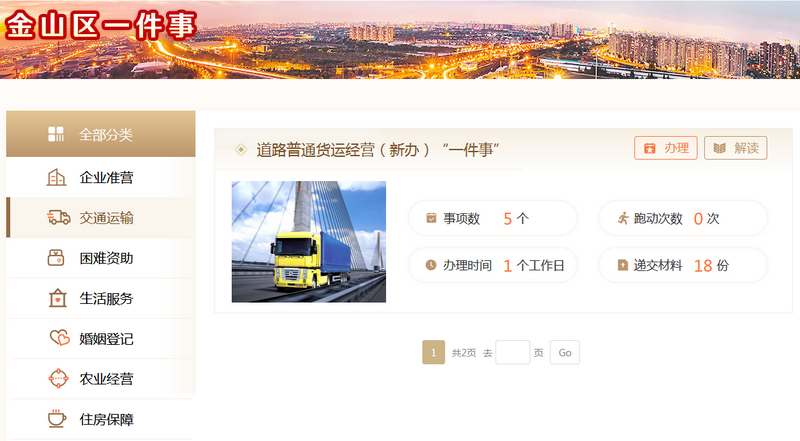Click the calendar icon beside 事项数
The image size is (800, 441).
pos(431,218)
